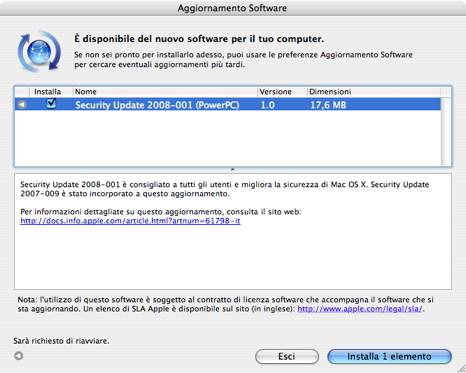
Task: Click the small restart indicator icon at the bottom left
Action: click(19, 356)
